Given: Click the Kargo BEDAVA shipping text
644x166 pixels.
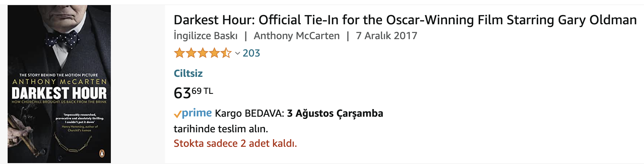Looking at the screenshot, I should (249, 113).
